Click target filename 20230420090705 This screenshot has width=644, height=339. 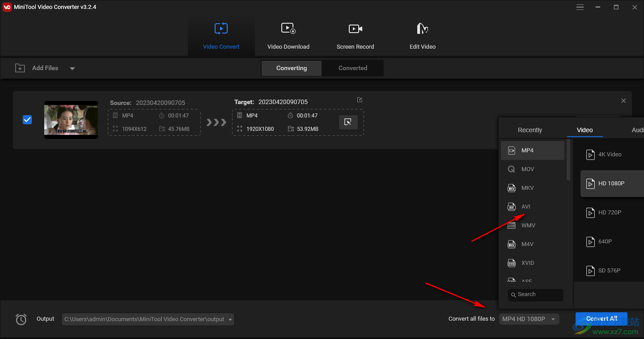tap(283, 102)
